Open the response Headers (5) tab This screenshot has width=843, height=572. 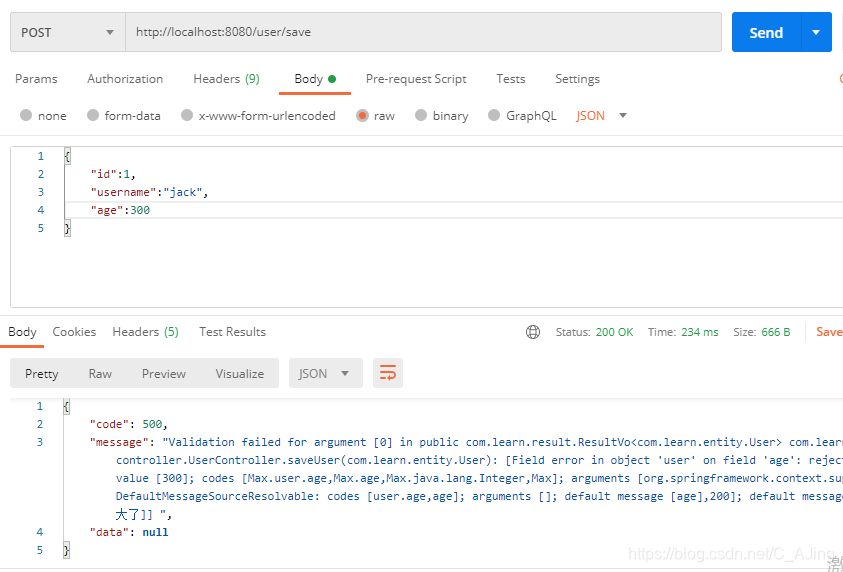(x=145, y=332)
